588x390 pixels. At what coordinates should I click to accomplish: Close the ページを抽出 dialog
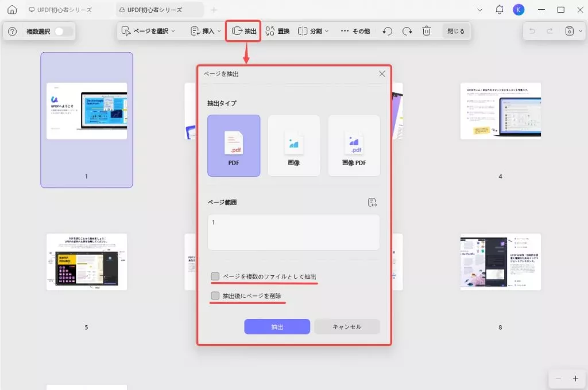(382, 74)
